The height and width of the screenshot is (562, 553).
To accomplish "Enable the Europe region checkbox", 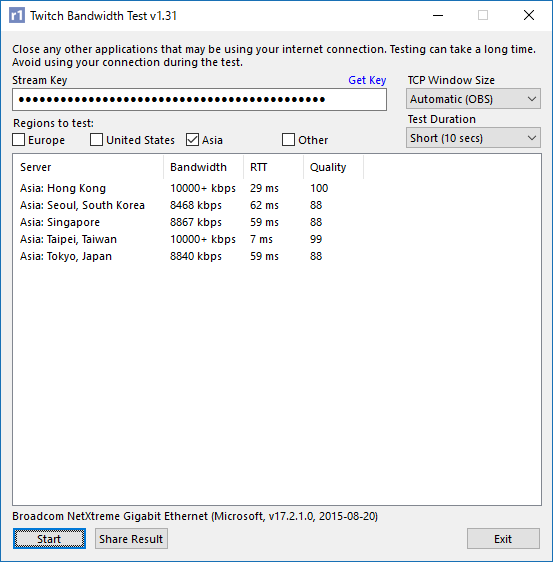I will point(19,139).
